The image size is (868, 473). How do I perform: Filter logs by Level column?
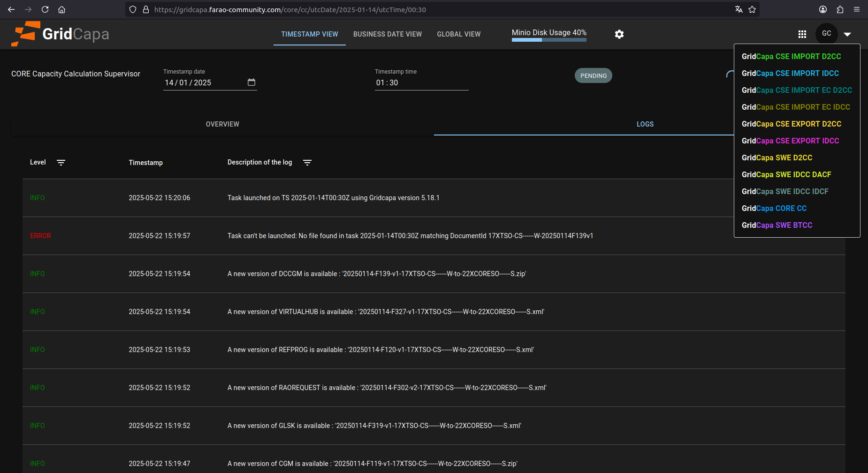(x=61, y=163)
